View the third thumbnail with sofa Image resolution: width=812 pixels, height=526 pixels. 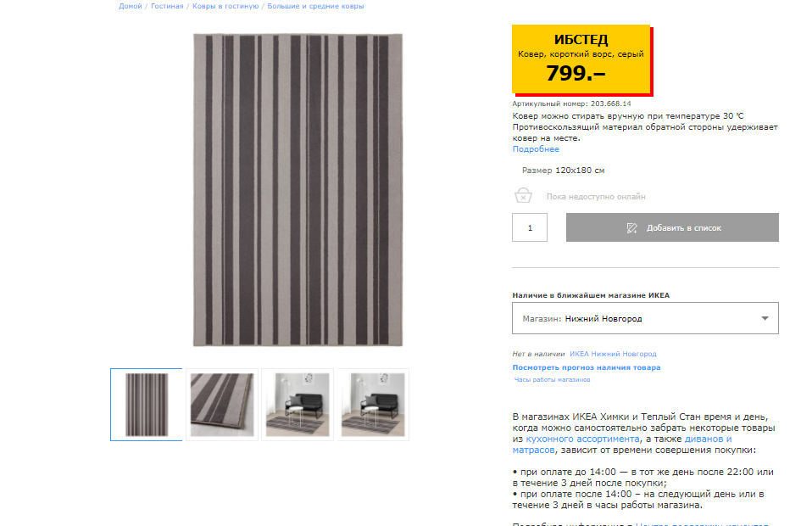tap(298, 405)
